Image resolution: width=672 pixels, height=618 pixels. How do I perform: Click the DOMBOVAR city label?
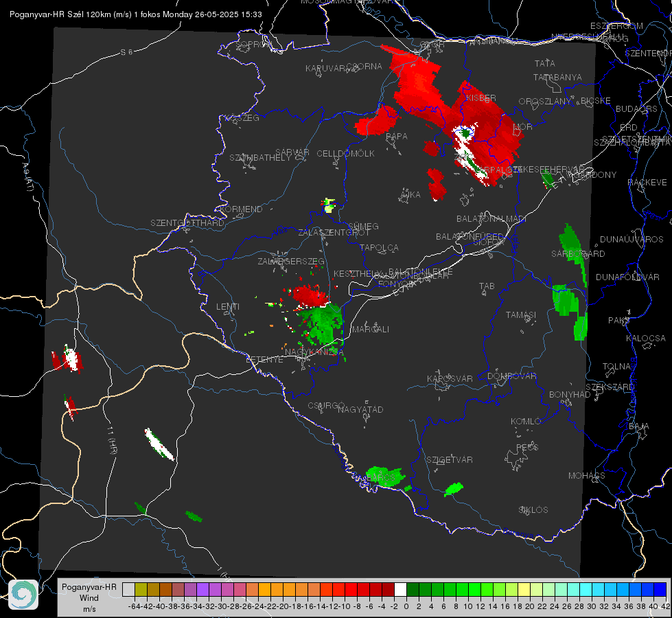[512, 376]
